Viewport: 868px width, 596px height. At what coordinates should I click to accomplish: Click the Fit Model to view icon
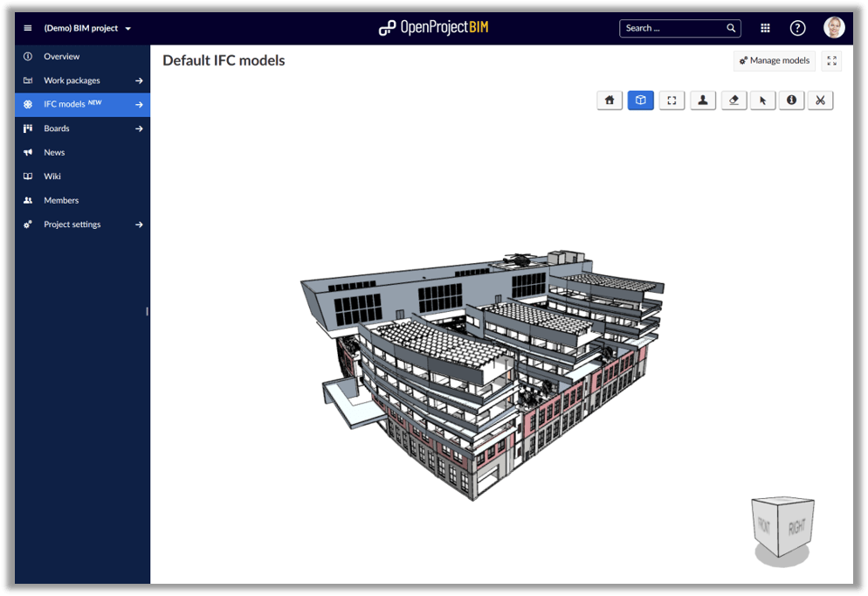coord(672,100)
